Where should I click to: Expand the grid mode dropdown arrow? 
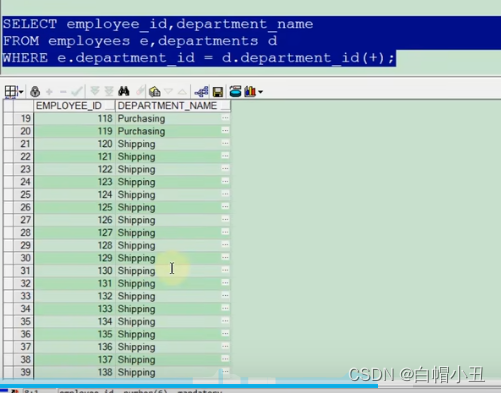point(21,92)
